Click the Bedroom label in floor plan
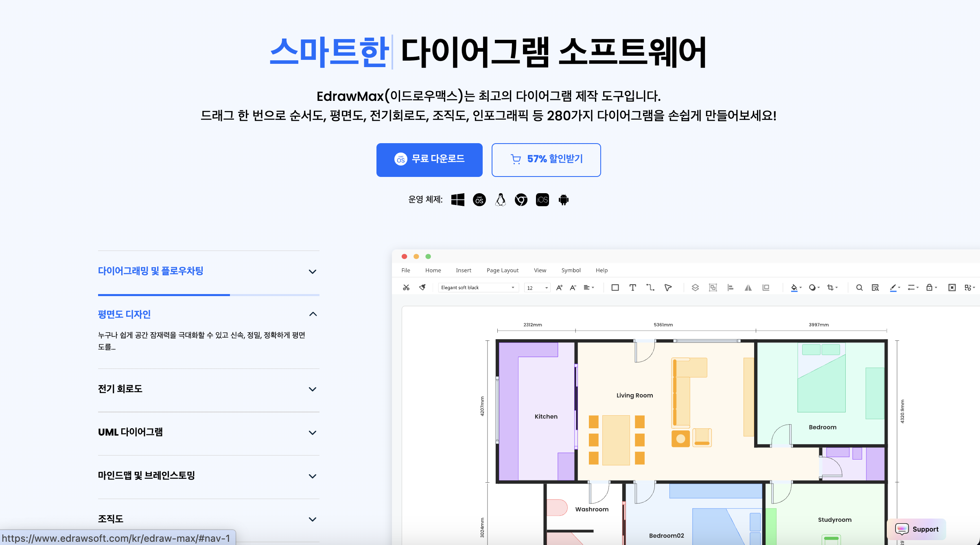The height and width of the screenshot is (545, 980). click(x=822, y=427)
